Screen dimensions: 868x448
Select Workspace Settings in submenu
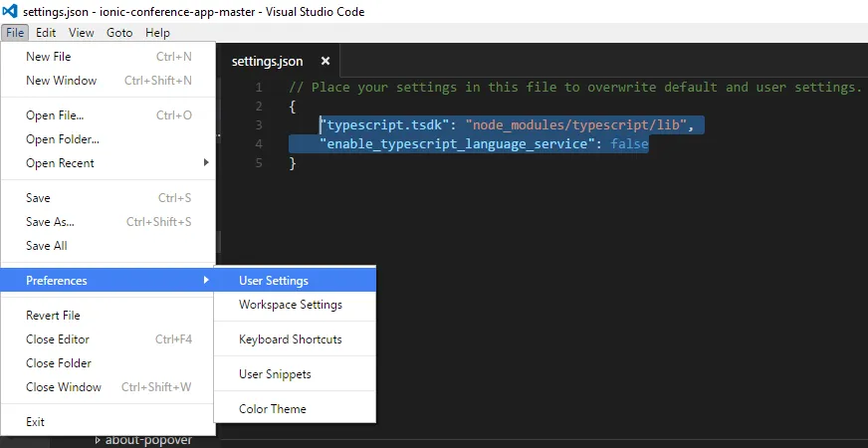coord(295,304)
